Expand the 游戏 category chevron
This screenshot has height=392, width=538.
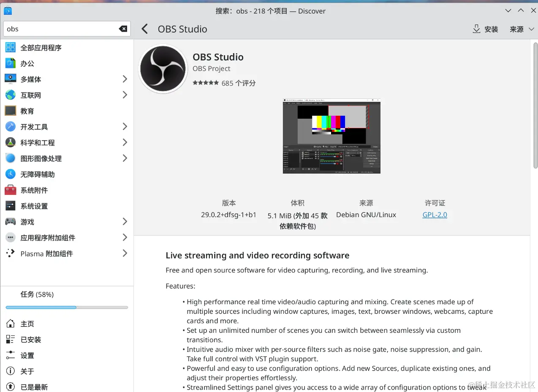[125, 222]
